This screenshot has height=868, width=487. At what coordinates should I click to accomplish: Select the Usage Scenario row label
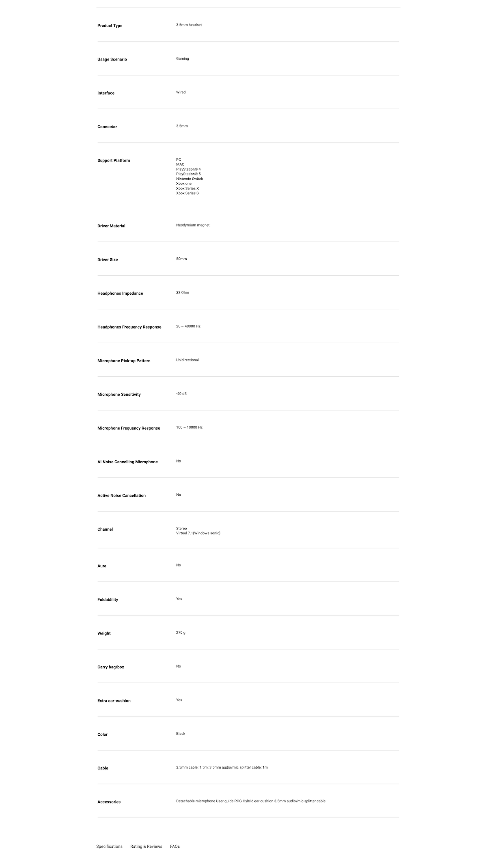[112, 59]
